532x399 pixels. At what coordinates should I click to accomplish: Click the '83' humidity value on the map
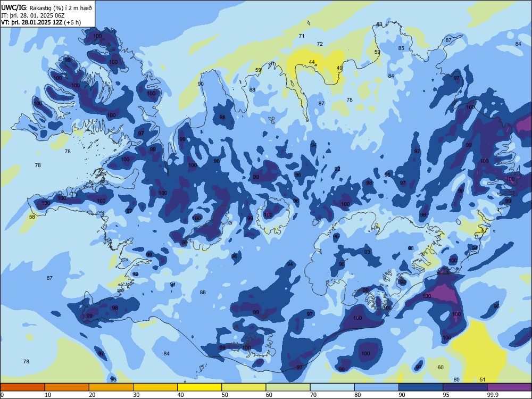(x=379, y=24)
